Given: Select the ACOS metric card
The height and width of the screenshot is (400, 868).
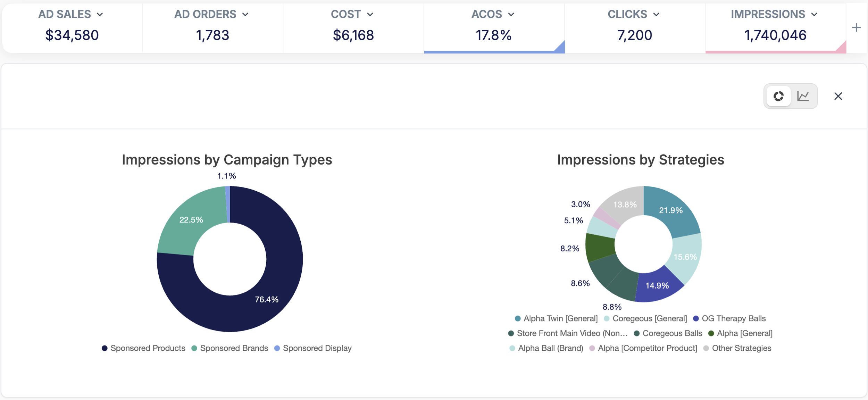Looking at the screenshot, I should click(x=493, y=35).
